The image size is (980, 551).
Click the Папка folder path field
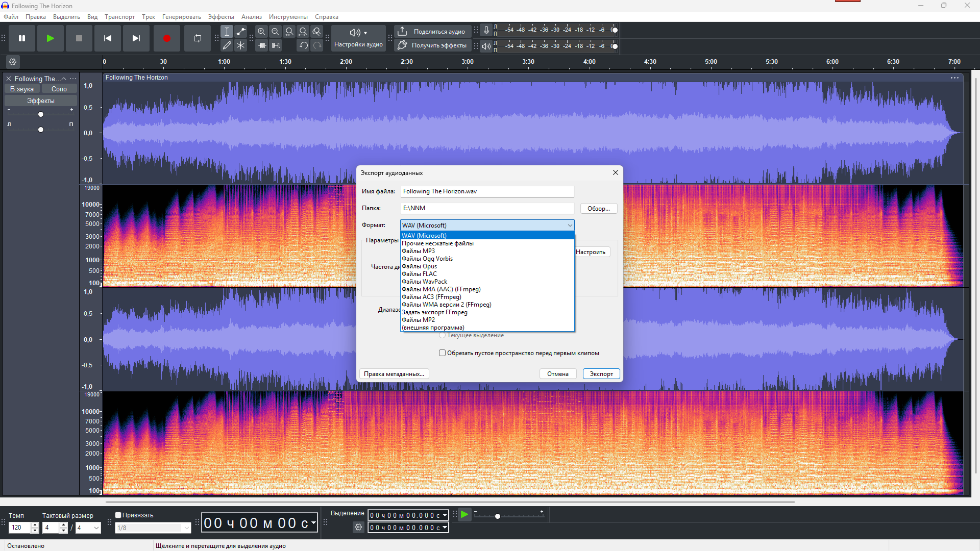[487, 208]
